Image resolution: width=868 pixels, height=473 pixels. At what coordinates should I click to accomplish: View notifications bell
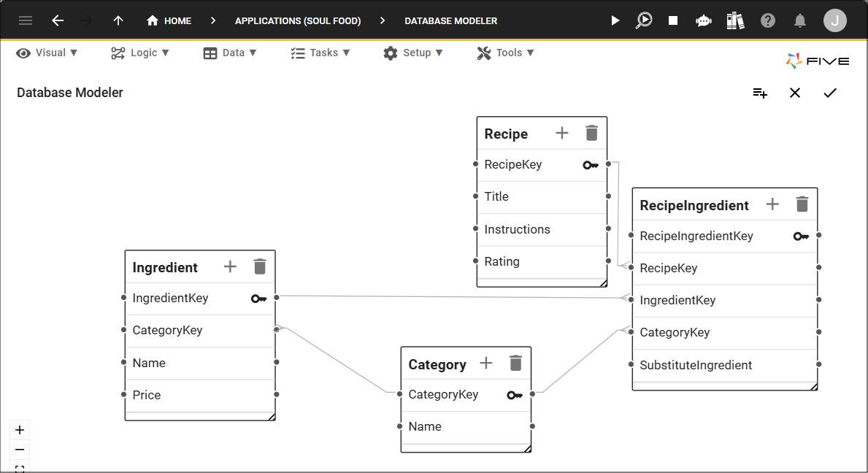800,21
